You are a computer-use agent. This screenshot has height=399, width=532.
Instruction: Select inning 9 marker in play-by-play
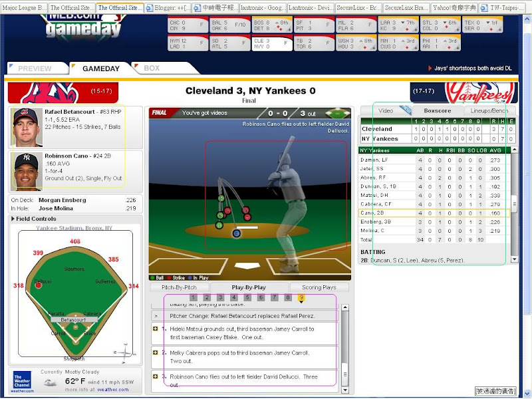[301, 297]
